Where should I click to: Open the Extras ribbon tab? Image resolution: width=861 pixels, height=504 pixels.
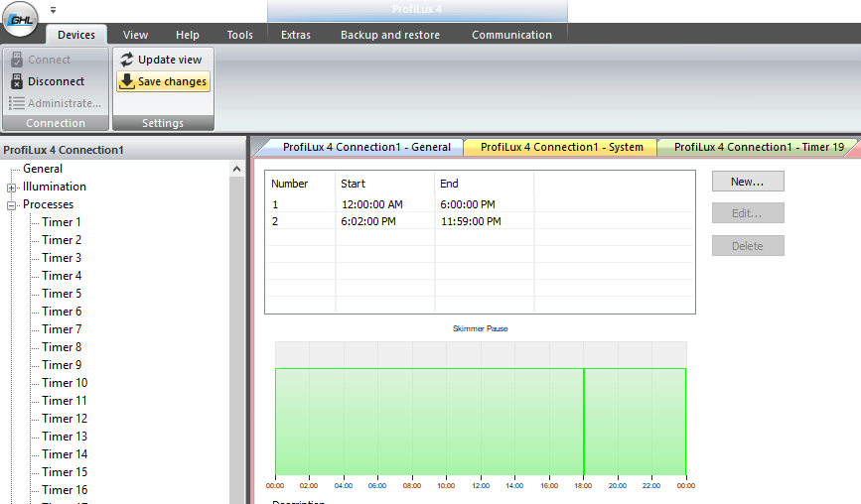[295, 35]
